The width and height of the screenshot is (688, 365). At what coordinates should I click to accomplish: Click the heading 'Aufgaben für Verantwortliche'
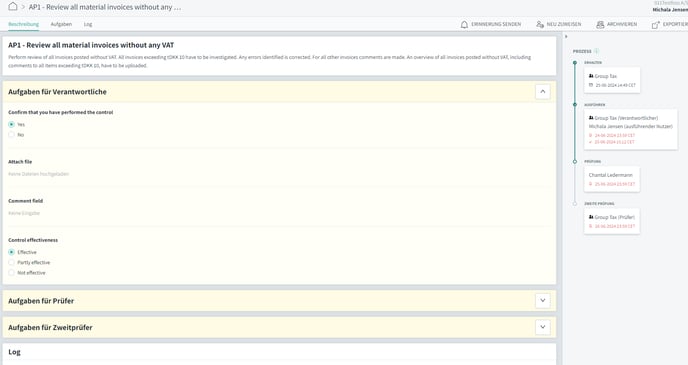click(x=57, y=92)
